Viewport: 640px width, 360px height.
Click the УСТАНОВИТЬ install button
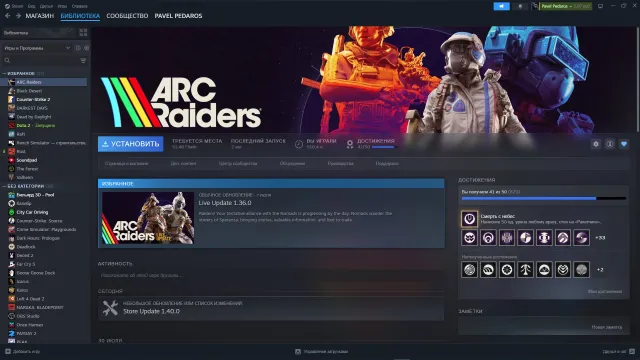[x=131, y=144]
